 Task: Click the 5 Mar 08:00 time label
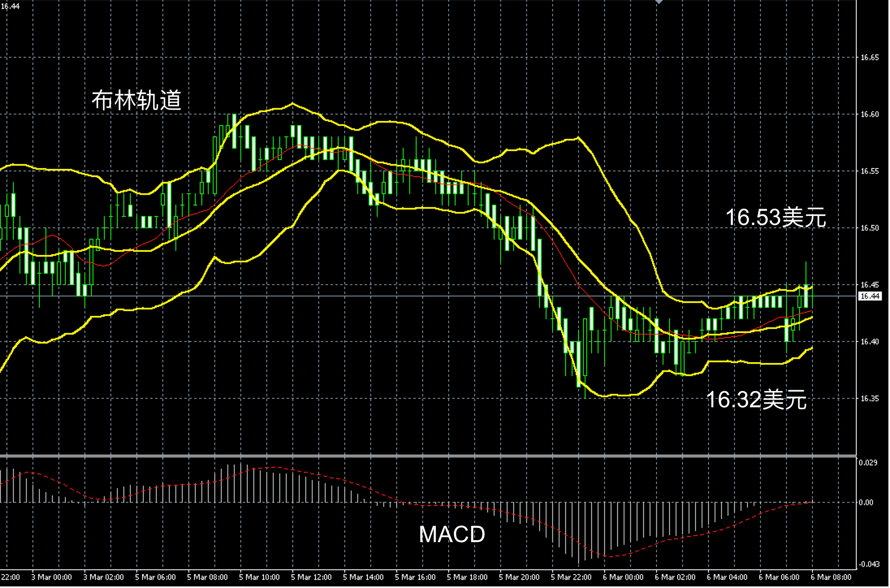coord(207,577)
